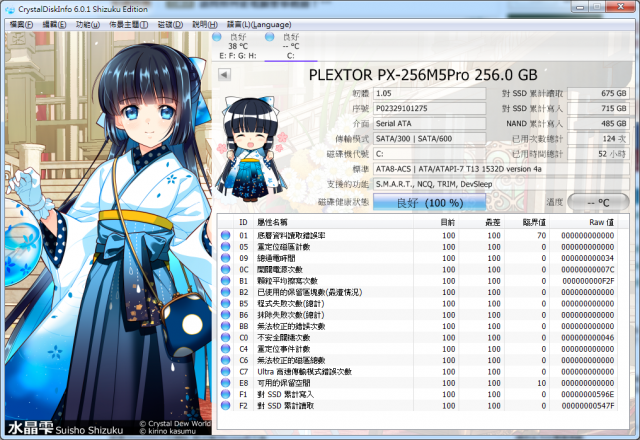
Task: Select the E: F: G: H: disk tab
Action: pos(238,46)
